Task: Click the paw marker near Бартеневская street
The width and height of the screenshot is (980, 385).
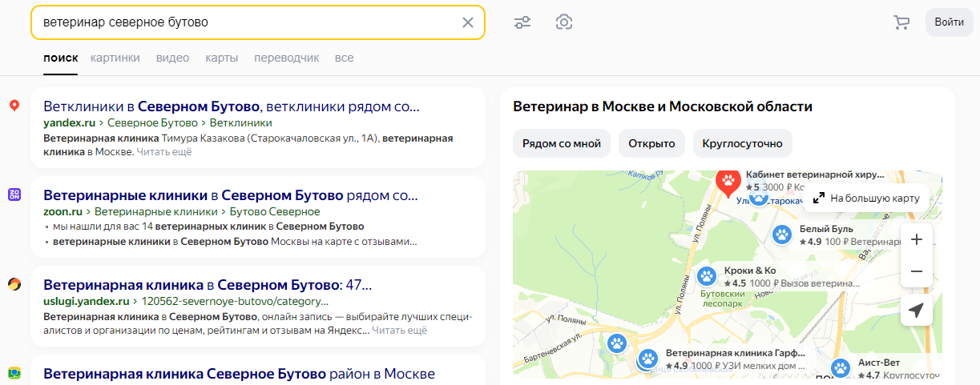Action: (x=617, y=344)
